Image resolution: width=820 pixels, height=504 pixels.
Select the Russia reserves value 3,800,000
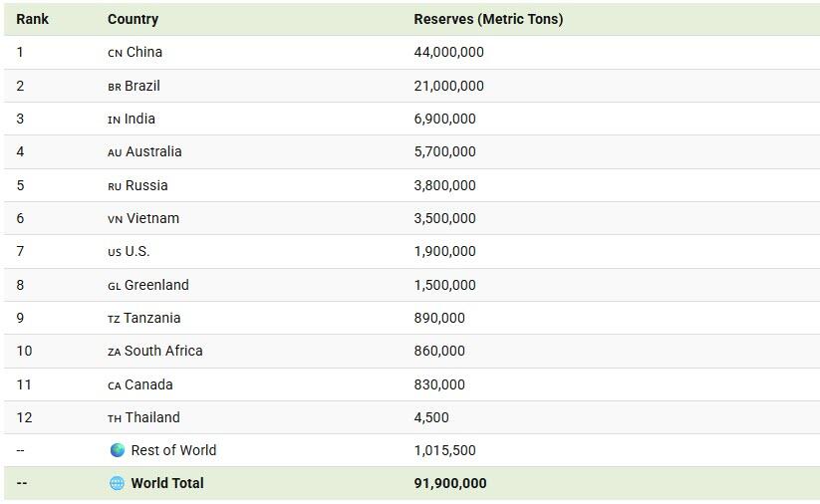(444, 185)
